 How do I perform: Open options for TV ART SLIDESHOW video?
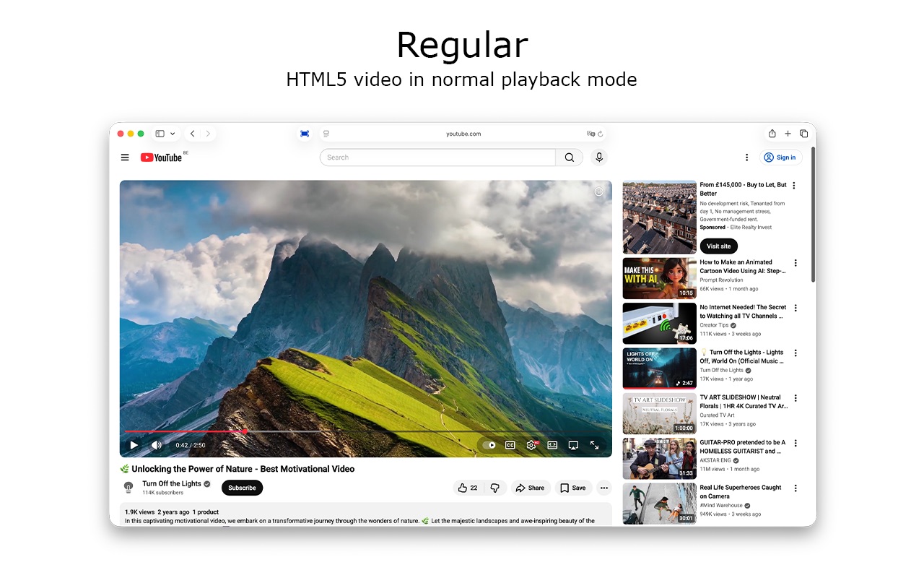pos(796,398)
